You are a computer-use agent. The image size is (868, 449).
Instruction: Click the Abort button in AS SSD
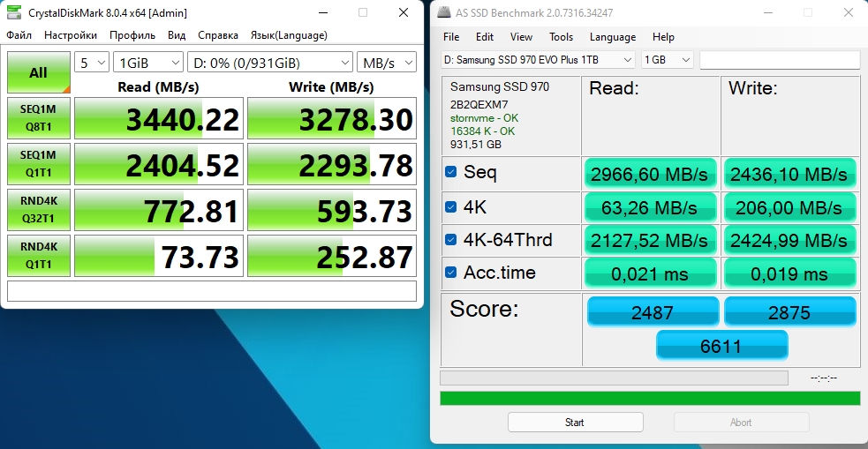click(x=741, y=423)
